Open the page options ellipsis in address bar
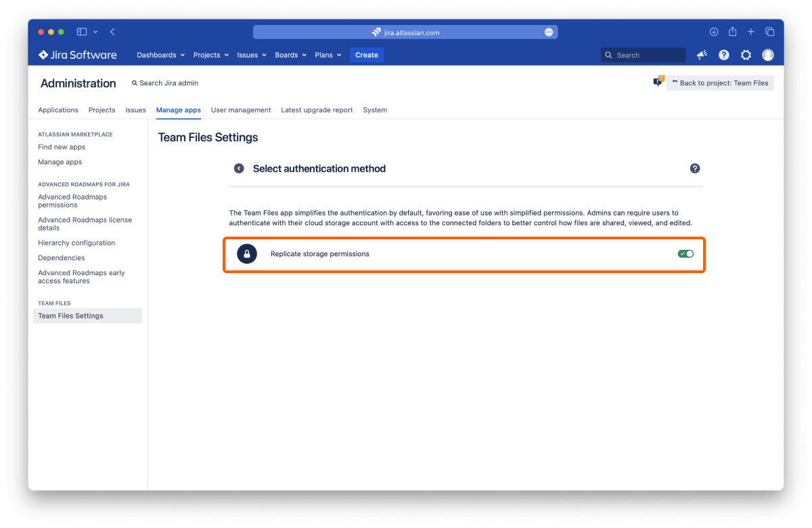The image size is (812, 528). (x=549, y=32)
